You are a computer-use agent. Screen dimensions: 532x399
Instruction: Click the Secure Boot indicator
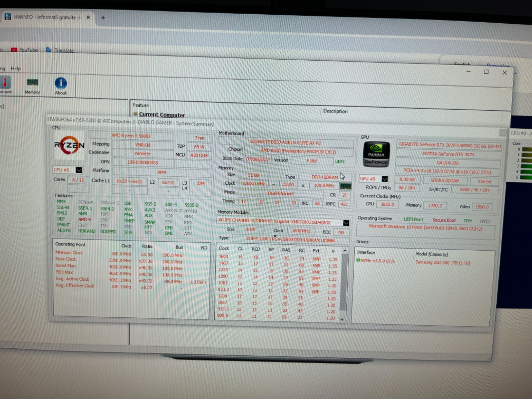(x=444, y=220)
